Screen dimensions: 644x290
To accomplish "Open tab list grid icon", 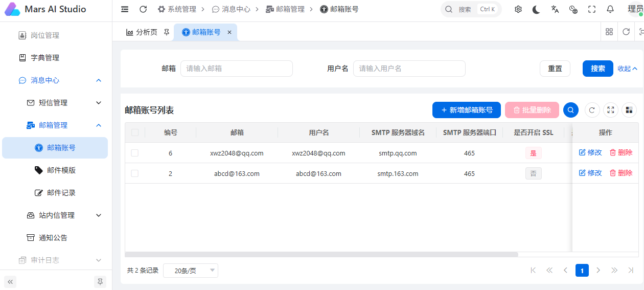I will (x=609, y=32).
